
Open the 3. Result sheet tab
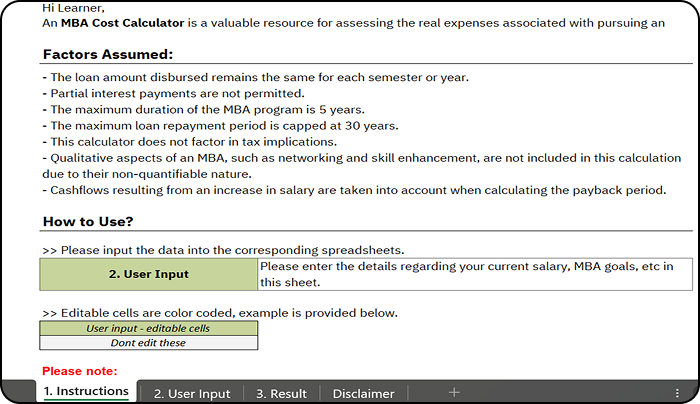(281, 394)
